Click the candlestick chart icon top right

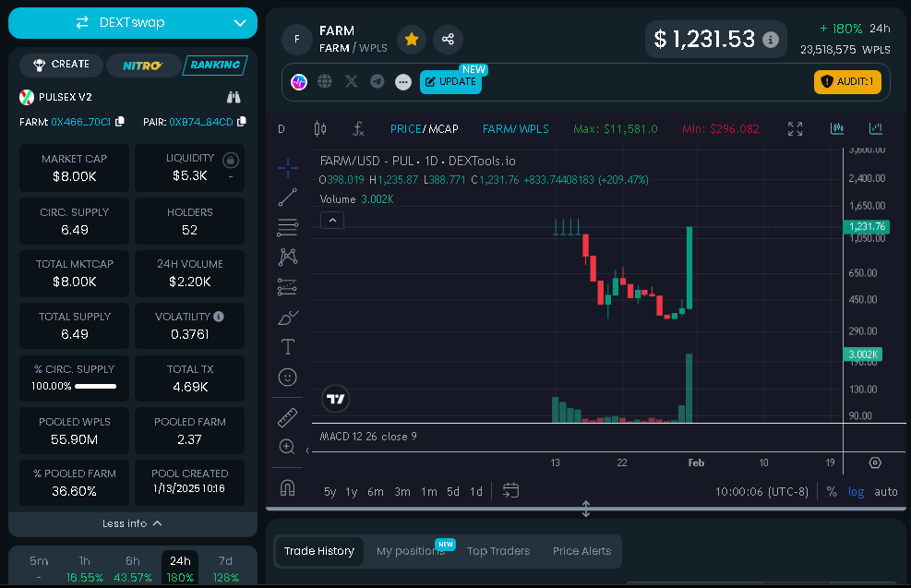click(836, 128)
